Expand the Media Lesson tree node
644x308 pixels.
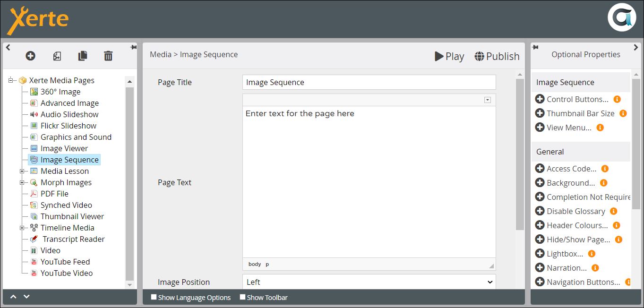(22, 171)
